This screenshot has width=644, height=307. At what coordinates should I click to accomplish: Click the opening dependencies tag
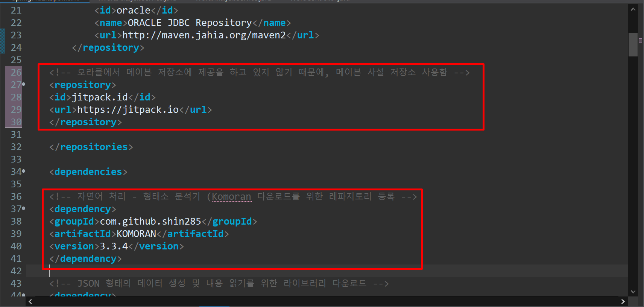88,172
